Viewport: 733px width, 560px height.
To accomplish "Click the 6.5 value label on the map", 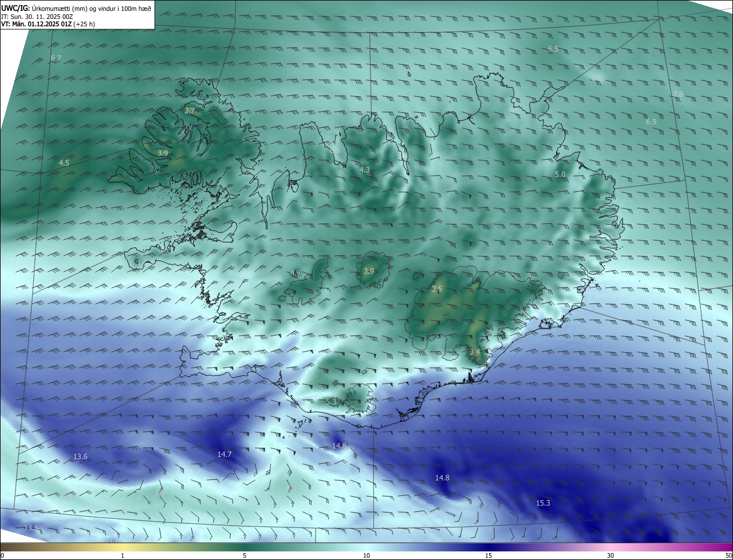I will [x=553, y=49].
